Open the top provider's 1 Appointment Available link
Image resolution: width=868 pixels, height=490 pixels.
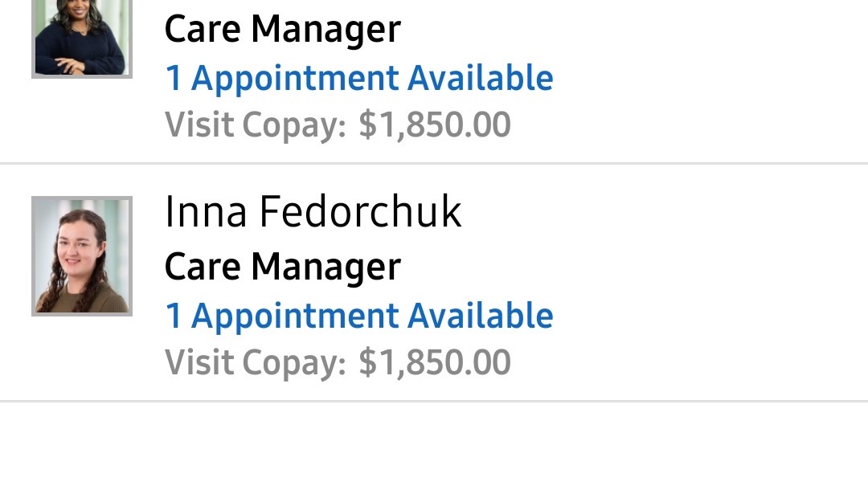359,78
